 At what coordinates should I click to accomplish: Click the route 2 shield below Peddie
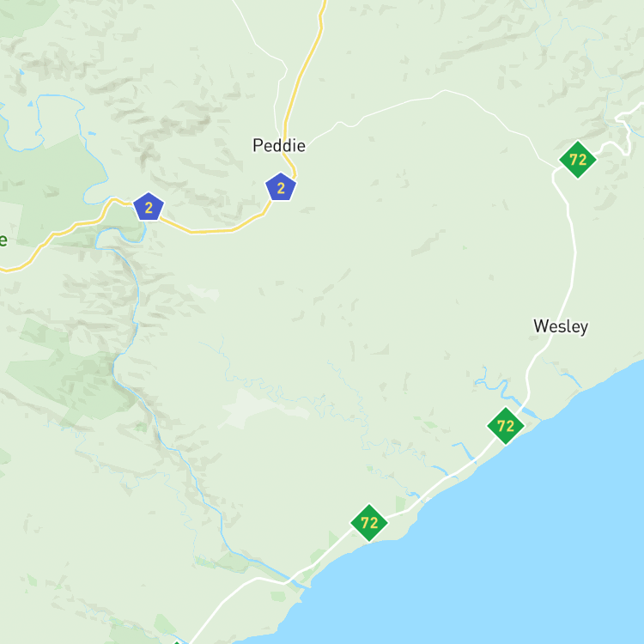[x=281, y=187]
